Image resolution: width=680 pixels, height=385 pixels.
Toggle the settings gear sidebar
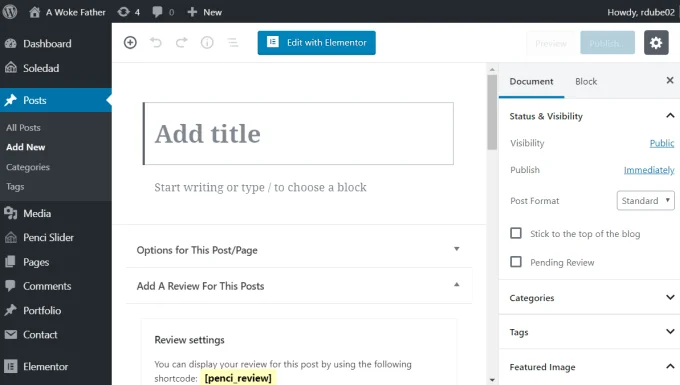[x=656, y=42]
